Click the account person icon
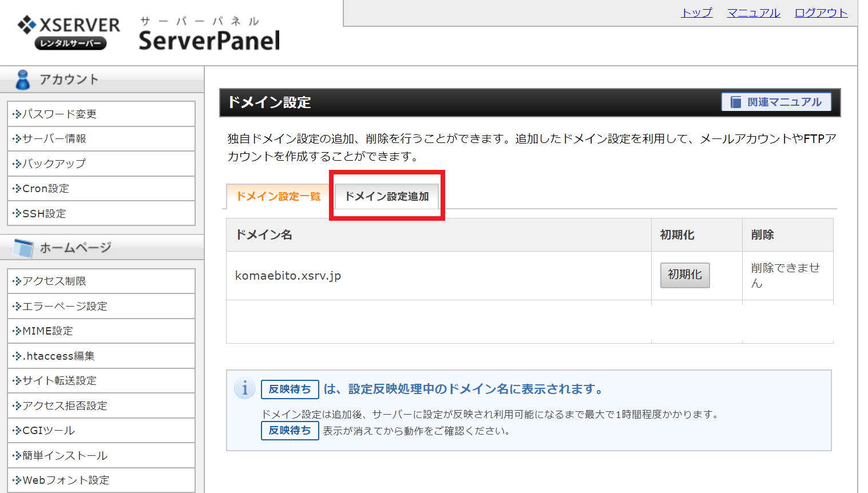Screen dimensions: 868x493 pyautogui.click(x=23, y=79)
